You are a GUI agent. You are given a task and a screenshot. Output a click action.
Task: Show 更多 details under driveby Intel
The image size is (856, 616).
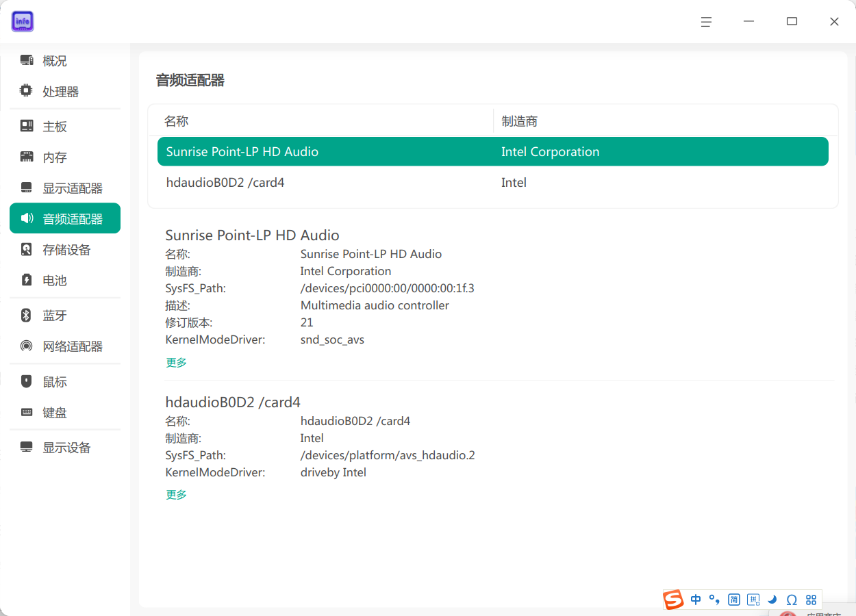tap(177, 495)
